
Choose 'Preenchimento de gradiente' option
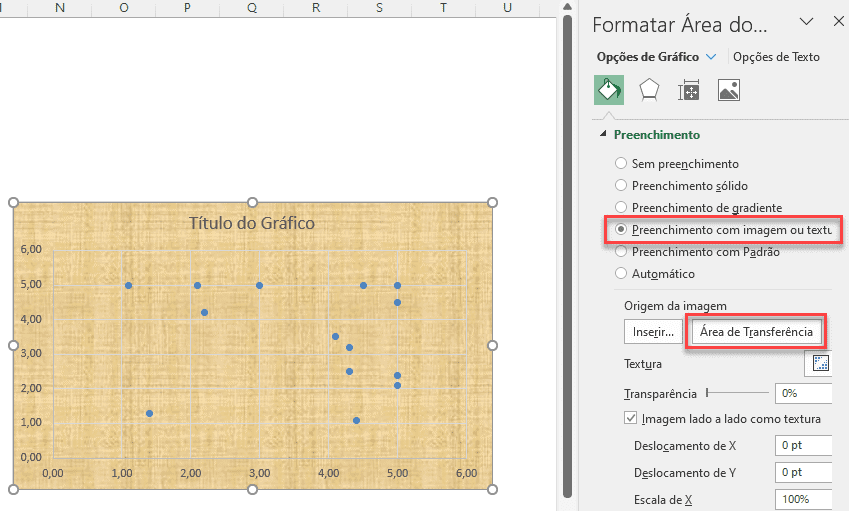point(621,207)
